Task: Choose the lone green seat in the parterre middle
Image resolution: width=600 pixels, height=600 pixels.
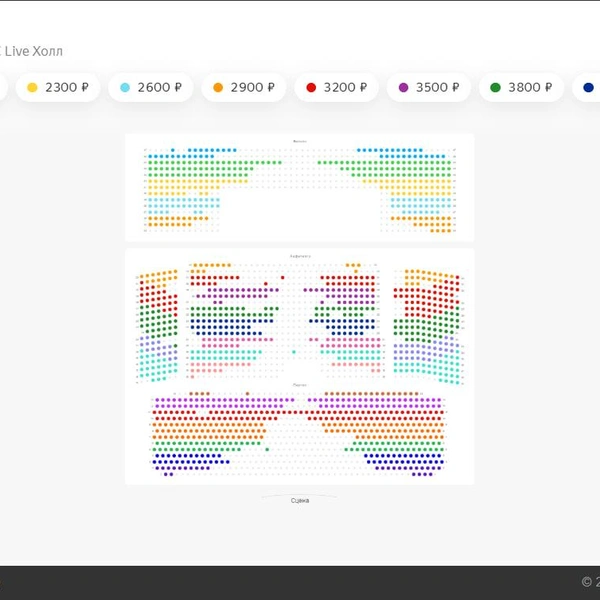Action: tap(267, 450)
